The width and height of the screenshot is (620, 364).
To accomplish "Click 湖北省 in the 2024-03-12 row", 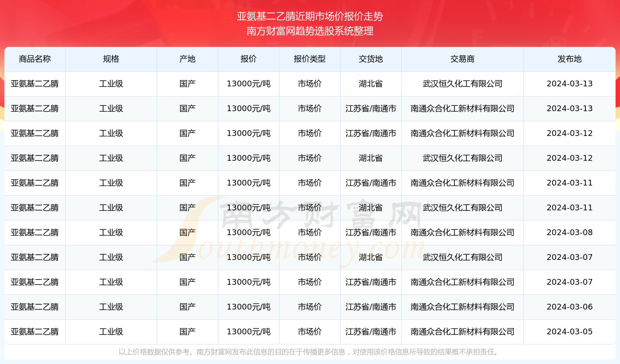I will pos(371,158).
